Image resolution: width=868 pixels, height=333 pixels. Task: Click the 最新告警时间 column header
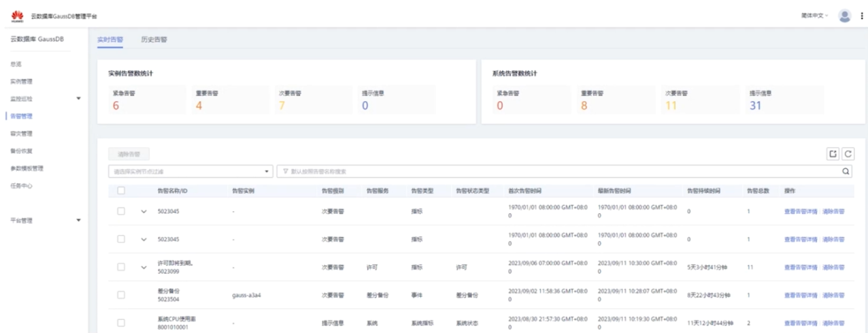coord(615,191)
